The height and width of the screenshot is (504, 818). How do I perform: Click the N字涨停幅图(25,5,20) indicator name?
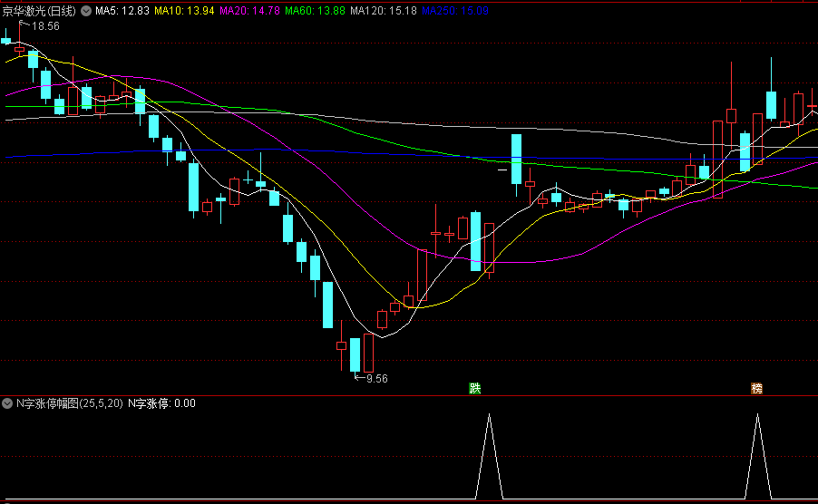[70, 402]
